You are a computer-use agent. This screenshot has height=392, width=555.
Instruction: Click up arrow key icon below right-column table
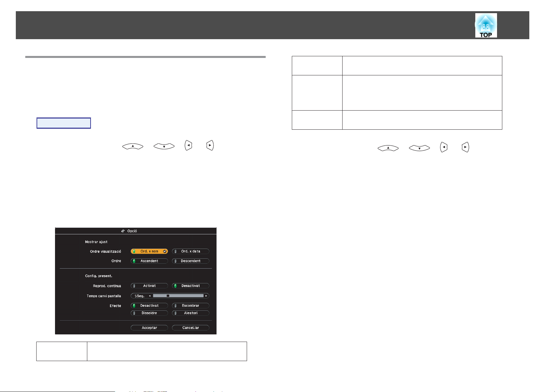tap(388, 148)
